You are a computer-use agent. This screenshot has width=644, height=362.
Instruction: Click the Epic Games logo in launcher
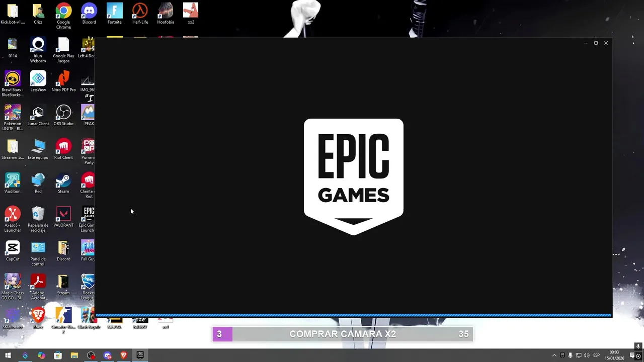(x=353, y=176)
